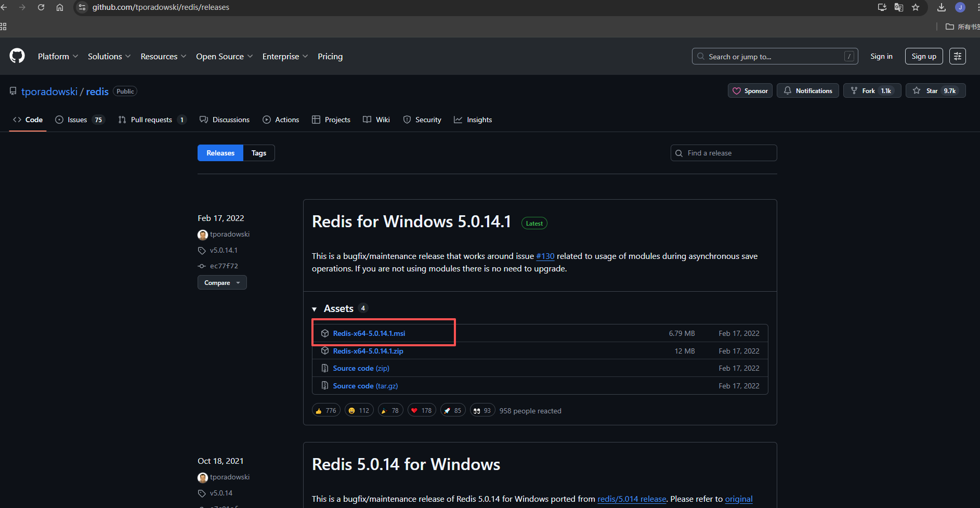Open the Projects tab

click(x=331, y=120)
